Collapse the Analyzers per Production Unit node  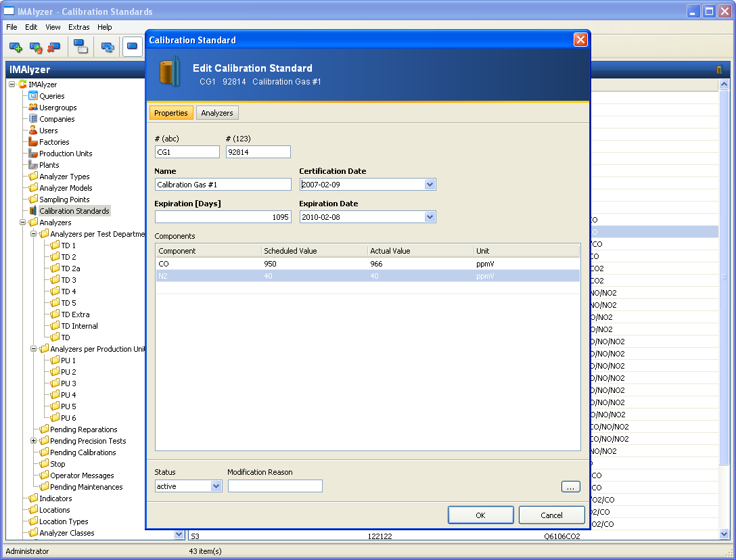click(x=34, y=349)
